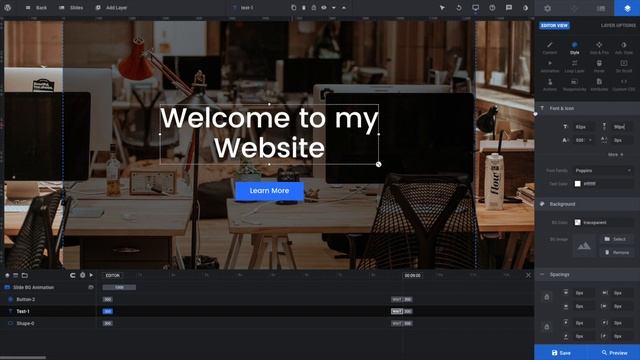Screen dimensions: 640x360
Task: Click the timeline rewind loop icon
Action: [x=73, y=275]
